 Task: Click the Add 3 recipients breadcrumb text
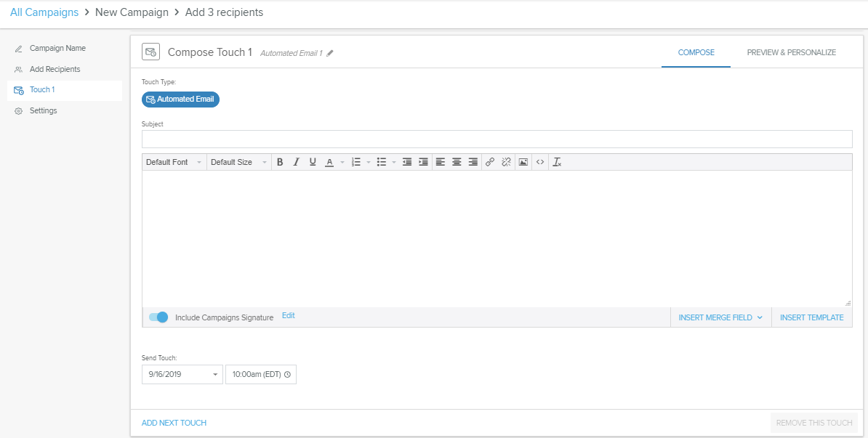click(x=224, y=12)
